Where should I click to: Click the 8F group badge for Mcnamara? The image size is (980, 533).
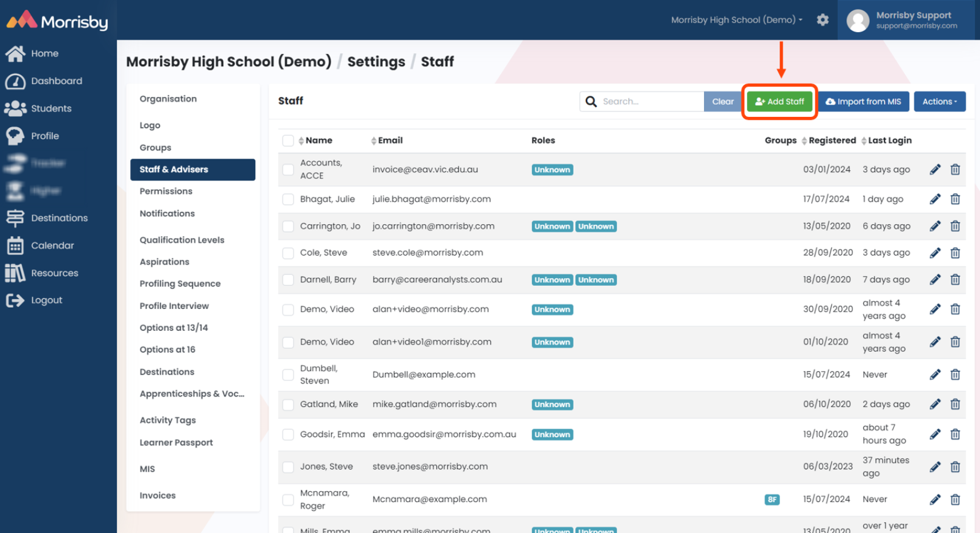click(772, 500)
